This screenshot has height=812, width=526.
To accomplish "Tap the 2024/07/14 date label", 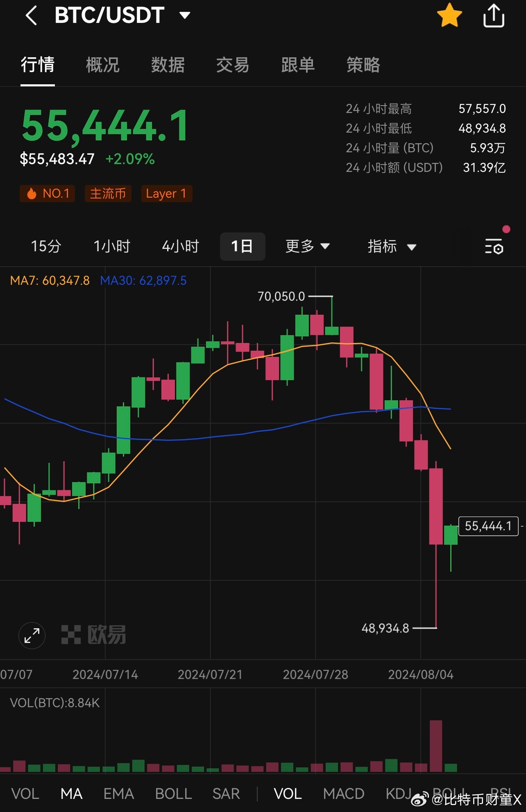I will [x=105, y=674].
